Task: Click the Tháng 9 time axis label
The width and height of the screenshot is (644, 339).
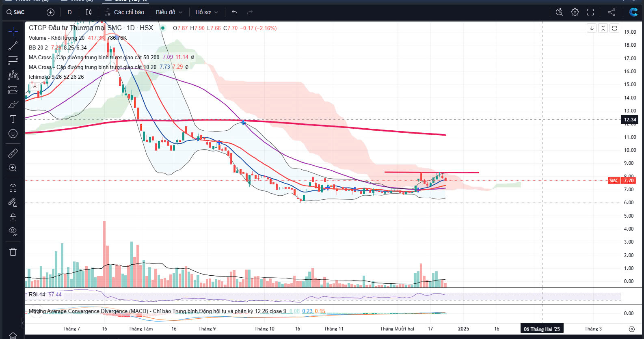Action: pyautogui.click(x=207, y=329)
